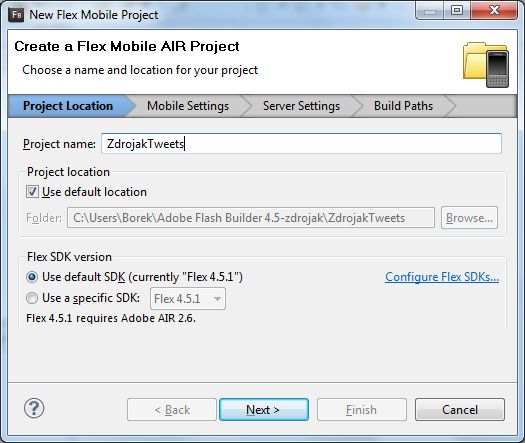Viewport: 525px width, 443px height.
Task: Minimize the New Flex Mobile Project window
Action: (430, 11)
